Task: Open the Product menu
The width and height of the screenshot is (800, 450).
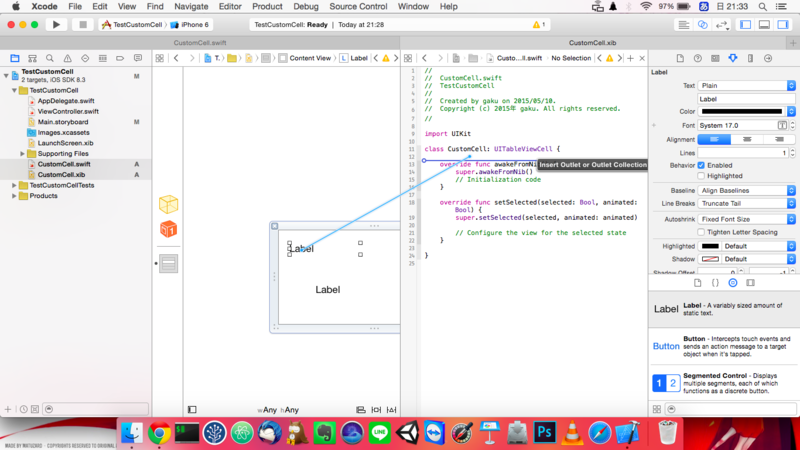Action: tap(267, 7)
